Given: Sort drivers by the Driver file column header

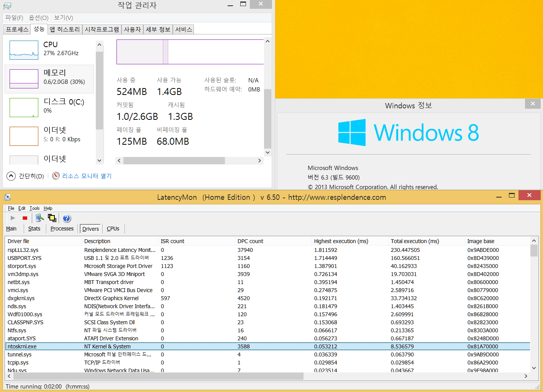Looking at the screenshot, I should [43, 241].
